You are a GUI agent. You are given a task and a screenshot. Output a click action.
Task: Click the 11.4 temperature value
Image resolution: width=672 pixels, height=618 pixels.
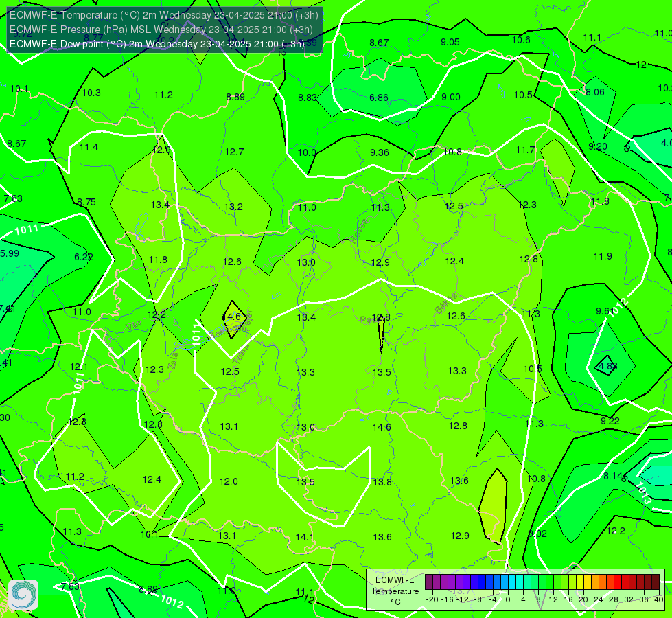tap(89, 148)
